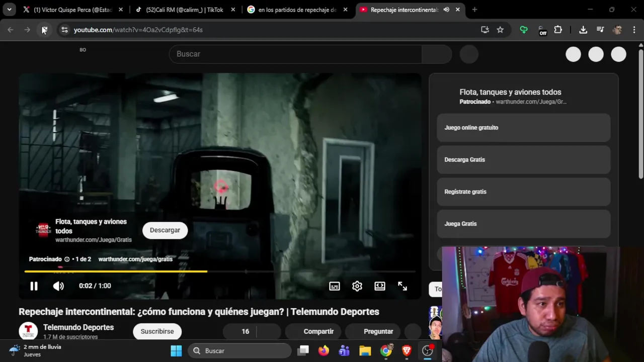Share the video via Compartir
This screenshot has height=362, width=644.
tap(312, 331)
